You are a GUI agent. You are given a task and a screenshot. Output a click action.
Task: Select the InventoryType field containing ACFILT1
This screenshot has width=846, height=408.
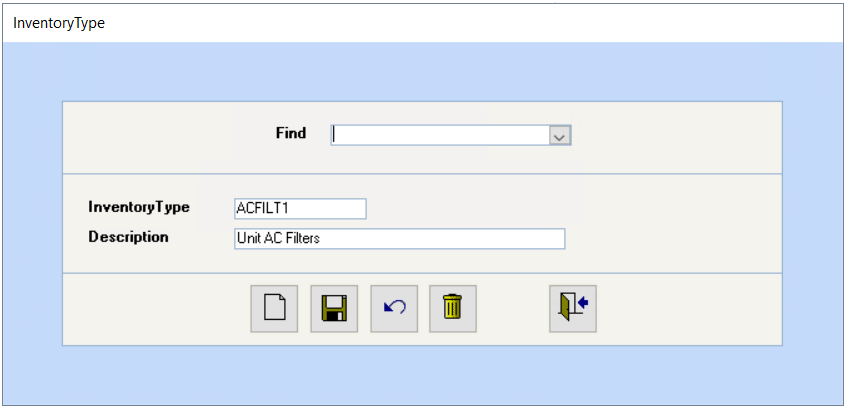[x=301, y=209]
